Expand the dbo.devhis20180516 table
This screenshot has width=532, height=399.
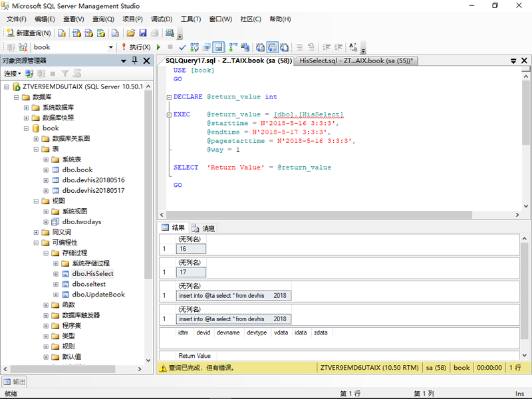(x=46, y=180)
